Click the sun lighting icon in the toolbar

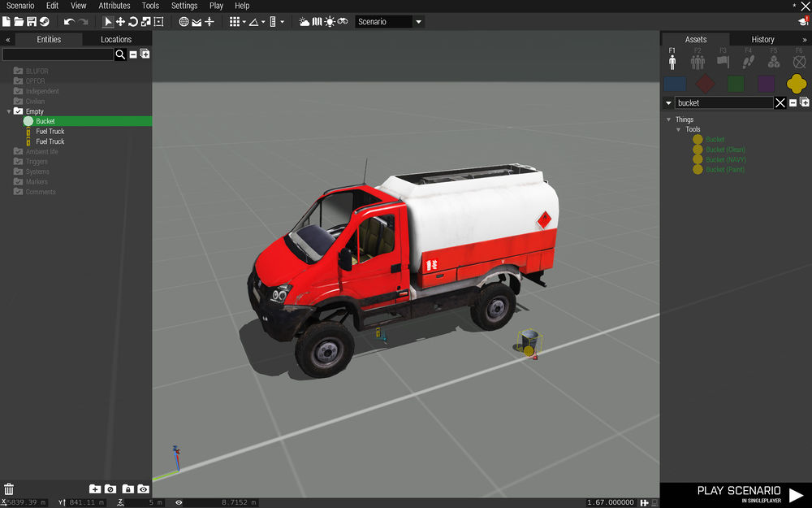(x=330, y=21)
